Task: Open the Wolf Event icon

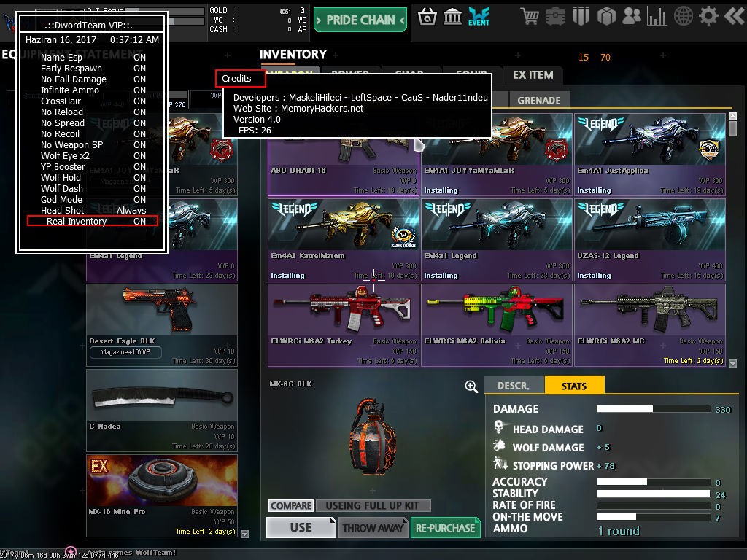Action: [479, 17]
